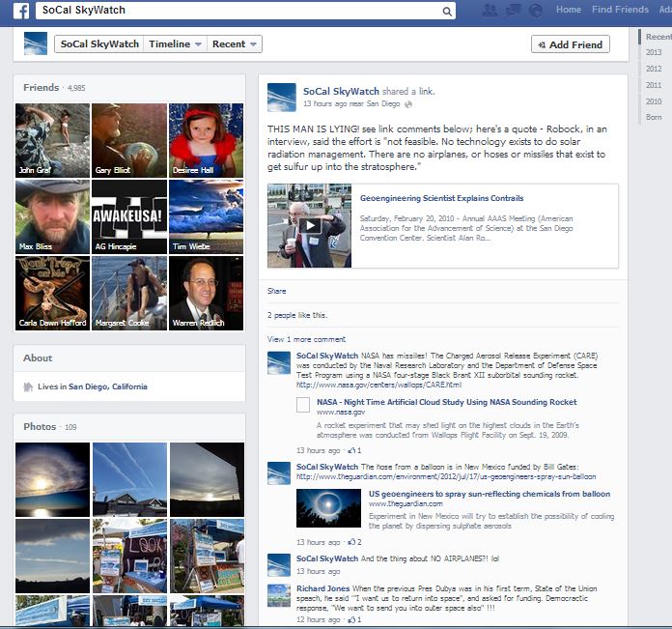Open the notifications globe icon
The image size is (672, 629).
(535, 11)
